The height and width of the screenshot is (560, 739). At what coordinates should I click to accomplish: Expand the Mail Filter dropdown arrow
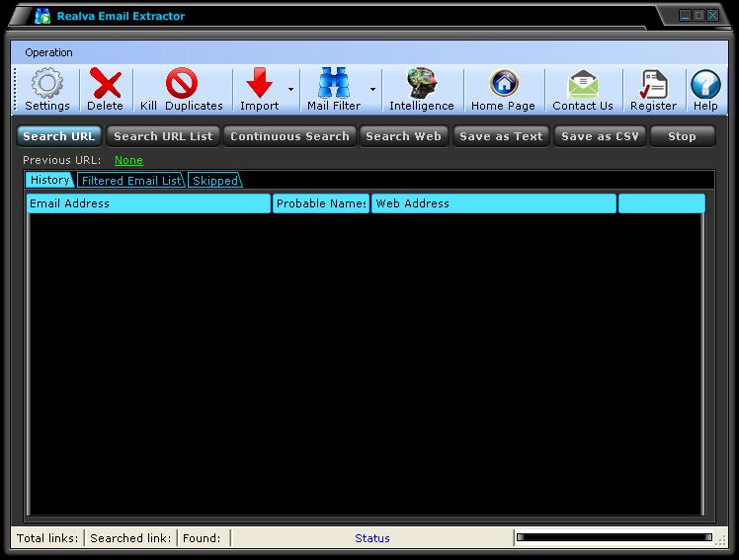(372, 90)
